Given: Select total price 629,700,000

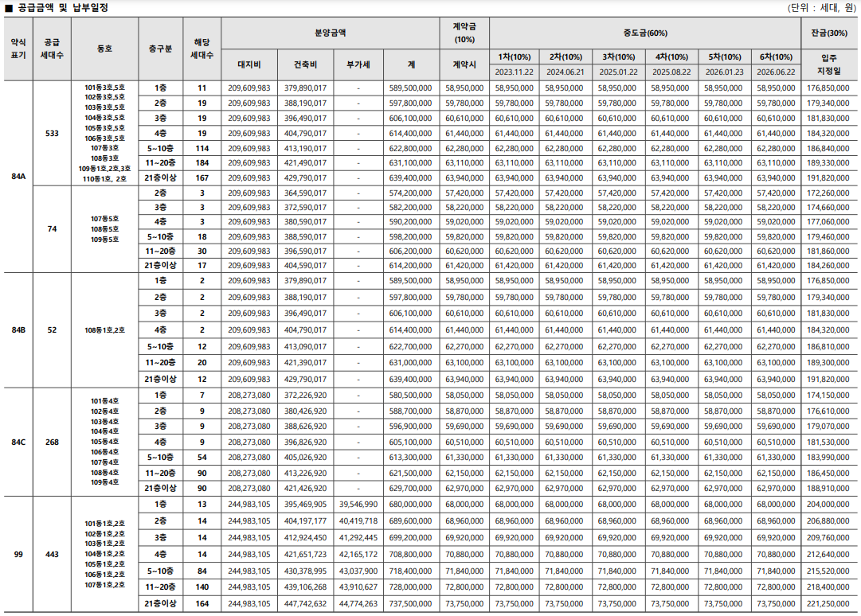Looking at the screenshot, I should [411, 488].
